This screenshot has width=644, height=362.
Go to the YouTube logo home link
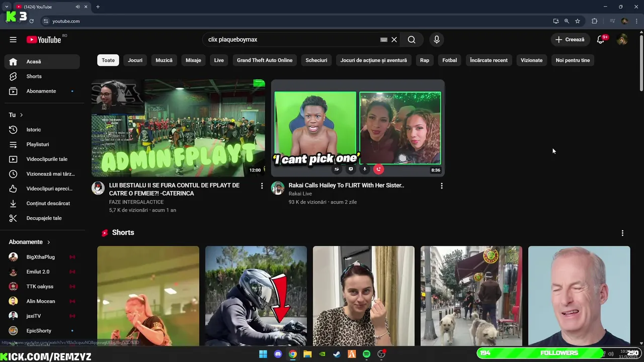pyautogui.click(x=44, y=40)
